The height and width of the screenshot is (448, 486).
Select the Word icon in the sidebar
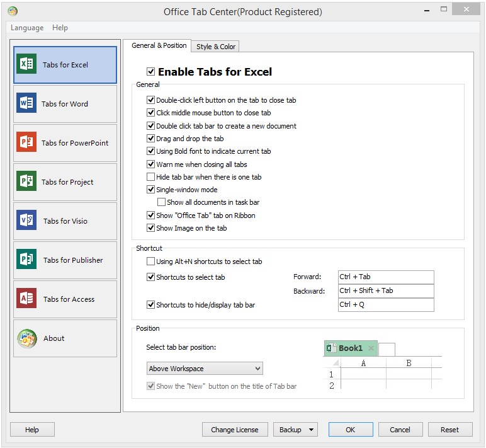point(26,103)
